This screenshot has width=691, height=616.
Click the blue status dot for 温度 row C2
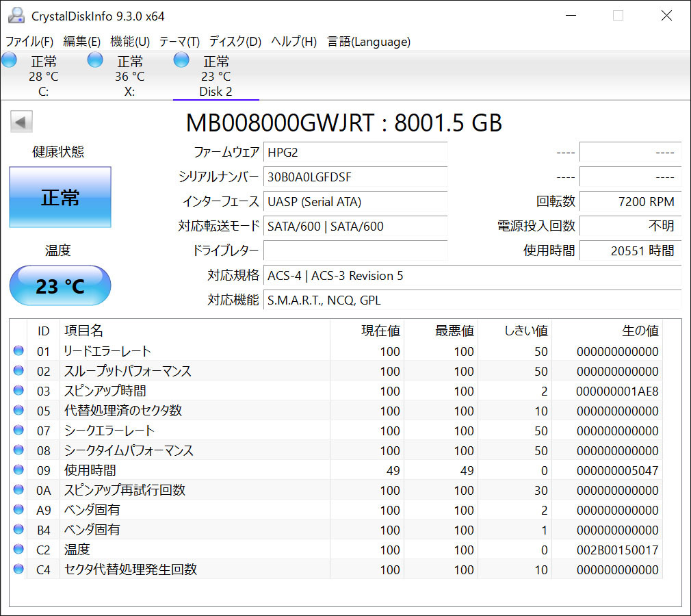tap(18, 550)
